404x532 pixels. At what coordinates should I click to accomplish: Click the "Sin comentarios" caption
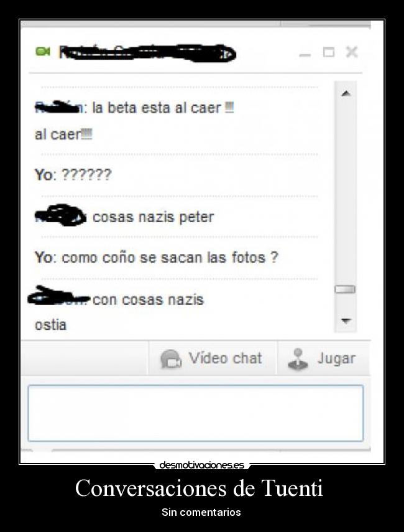point(201,512)
